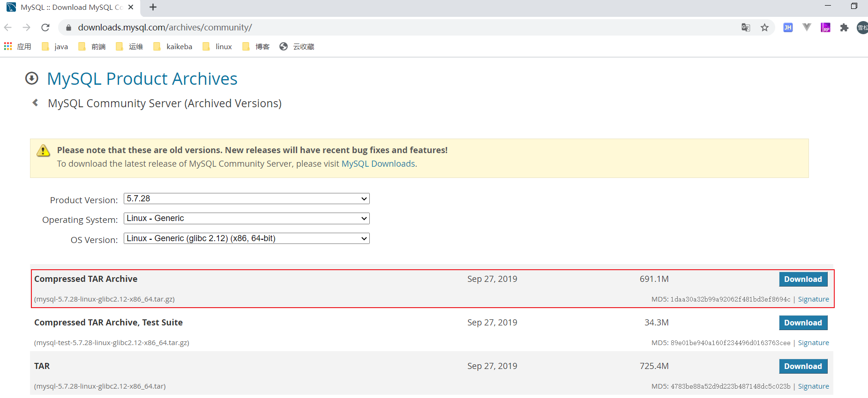Open the OS Version dropdown
This screenshot has width=868, height=398.
(x=247, y=238)
